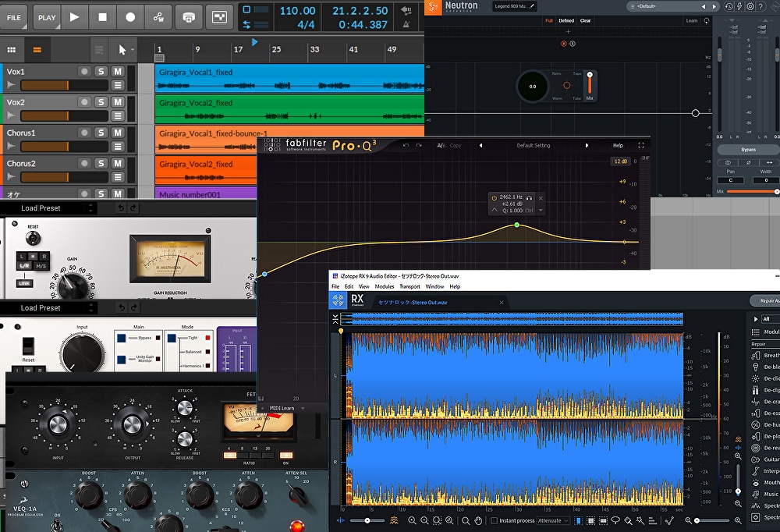Solo the Vox1 track
Screen dimensions: 780x532
tap(101, 72)
